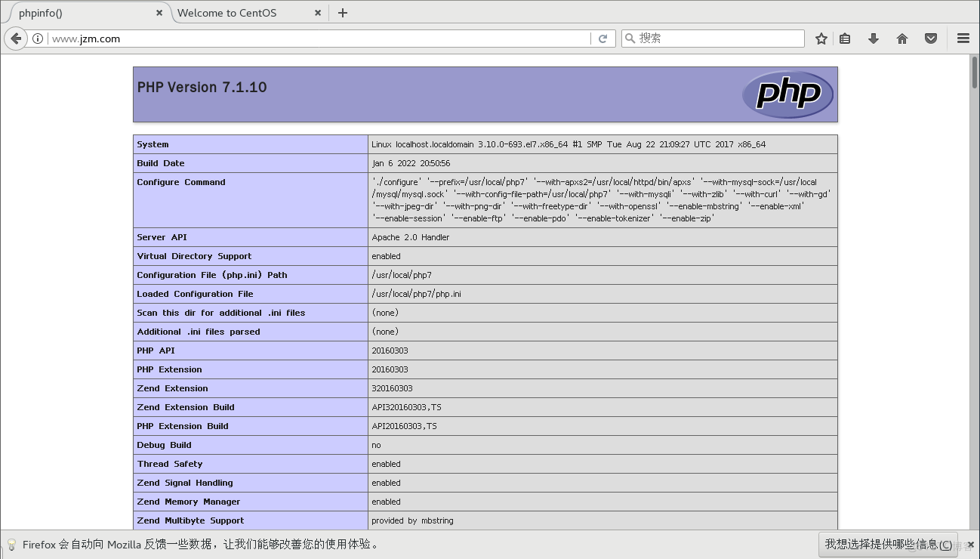Select Configuration File (php.ini) Path label
980x559 pixels.
(212, 275)
